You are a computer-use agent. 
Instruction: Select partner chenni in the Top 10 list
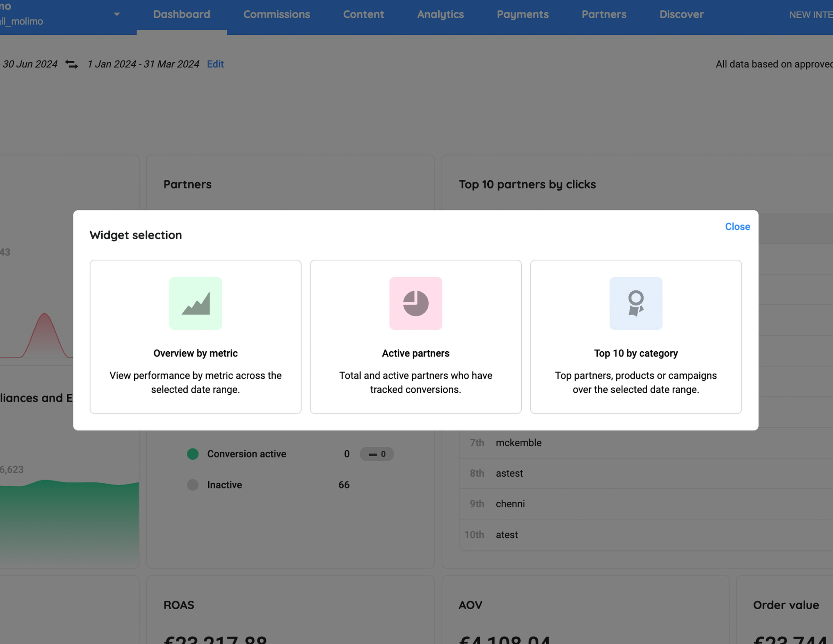(510, 504)
